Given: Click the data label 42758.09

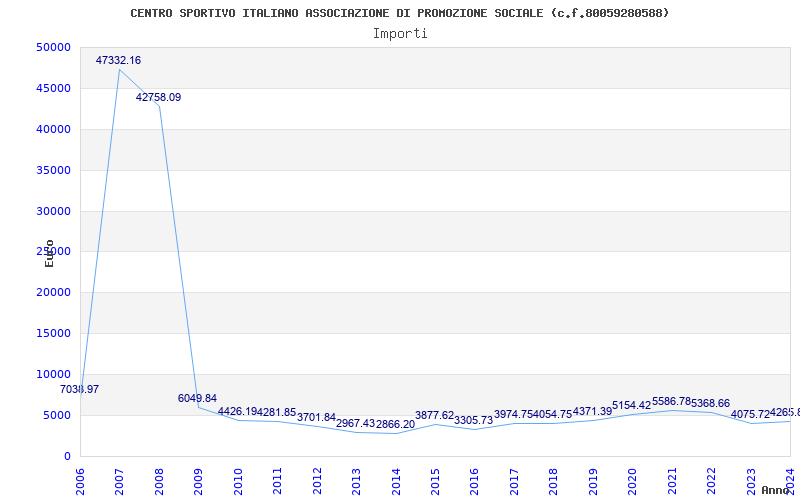Looking at the screenshot, I should tap(158, 97).
